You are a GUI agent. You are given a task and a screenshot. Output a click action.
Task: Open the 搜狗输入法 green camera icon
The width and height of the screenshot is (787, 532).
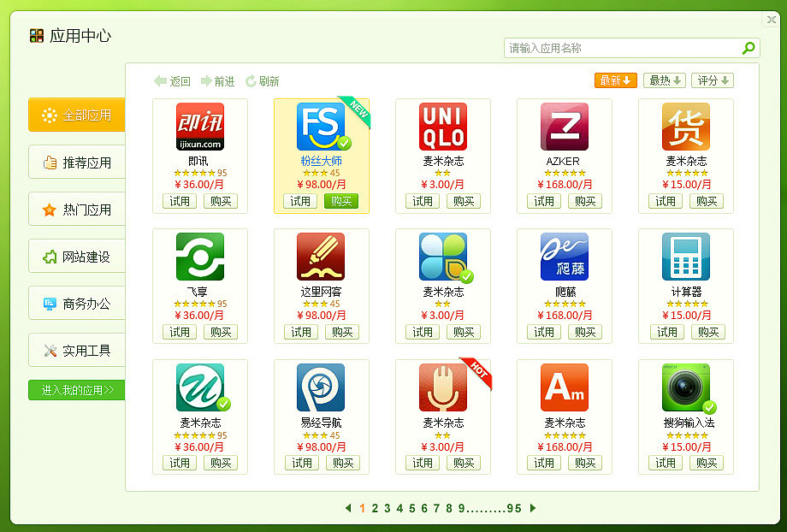[x=685, y=388]
